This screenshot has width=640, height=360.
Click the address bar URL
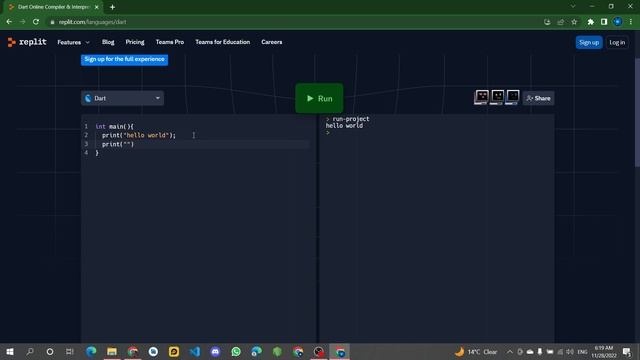(x=92, y=22)
